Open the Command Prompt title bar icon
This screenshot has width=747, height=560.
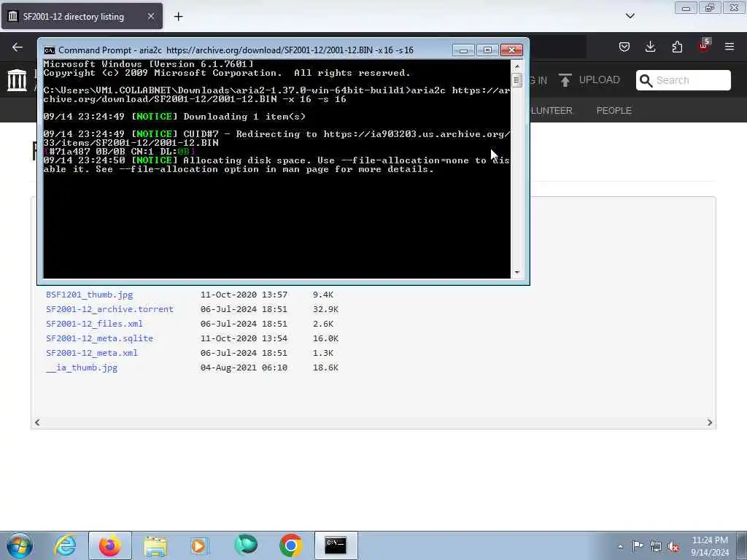pos(49,50)
